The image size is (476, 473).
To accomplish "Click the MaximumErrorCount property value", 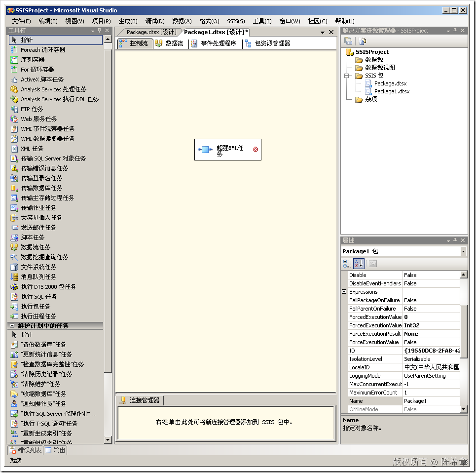I will coord(431,393).
